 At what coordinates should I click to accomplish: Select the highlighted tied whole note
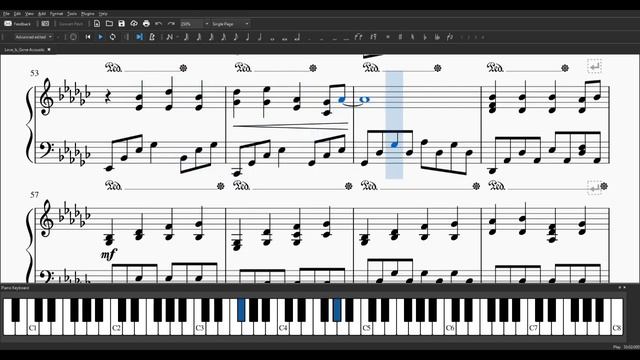364,100
